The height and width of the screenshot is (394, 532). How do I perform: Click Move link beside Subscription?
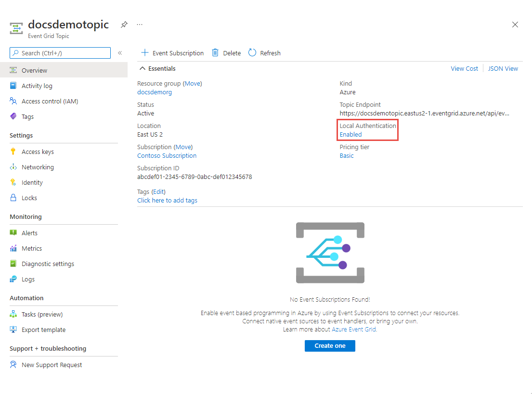coord(183,147)
